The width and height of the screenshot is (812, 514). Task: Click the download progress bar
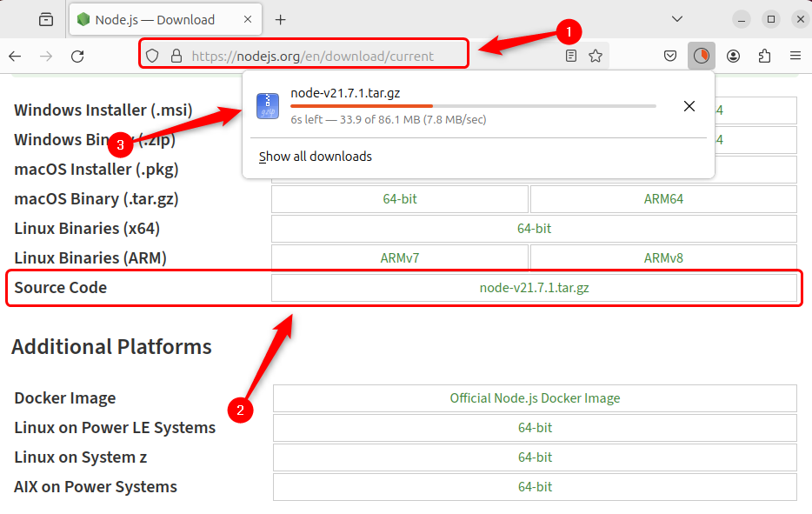click(473, 106)
